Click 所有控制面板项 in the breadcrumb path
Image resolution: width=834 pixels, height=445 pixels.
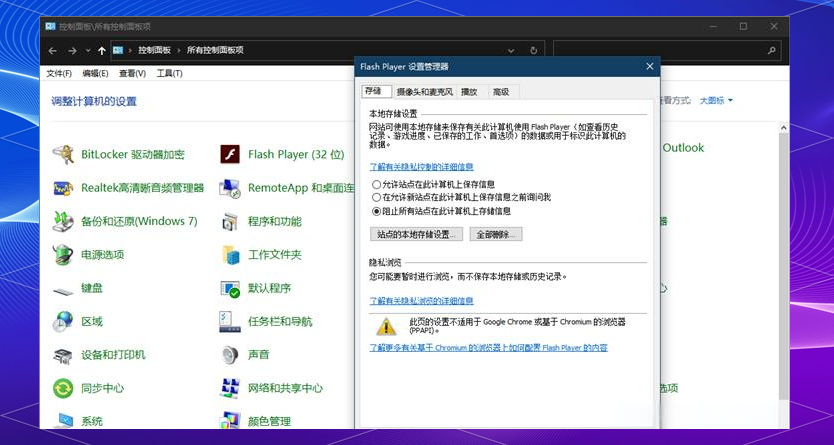pyautogui.click(x=215, y=50)
